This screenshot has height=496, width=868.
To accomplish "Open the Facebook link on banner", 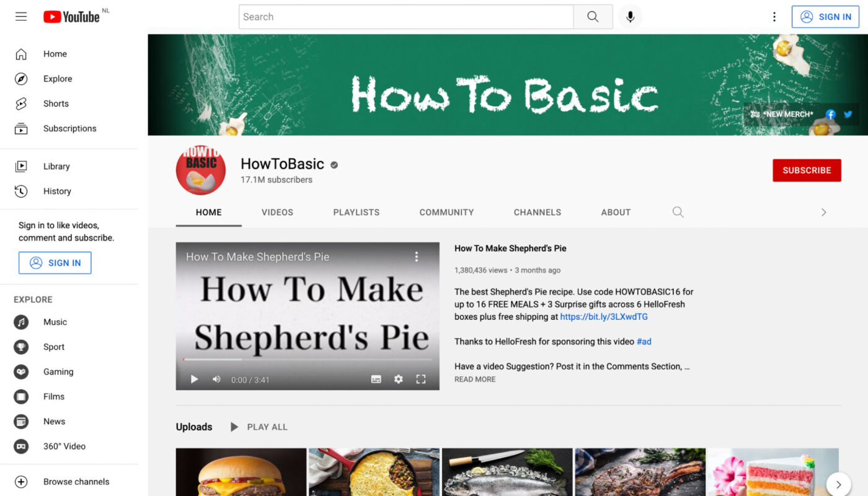I will pyautogui.click(x=831, y=114).
